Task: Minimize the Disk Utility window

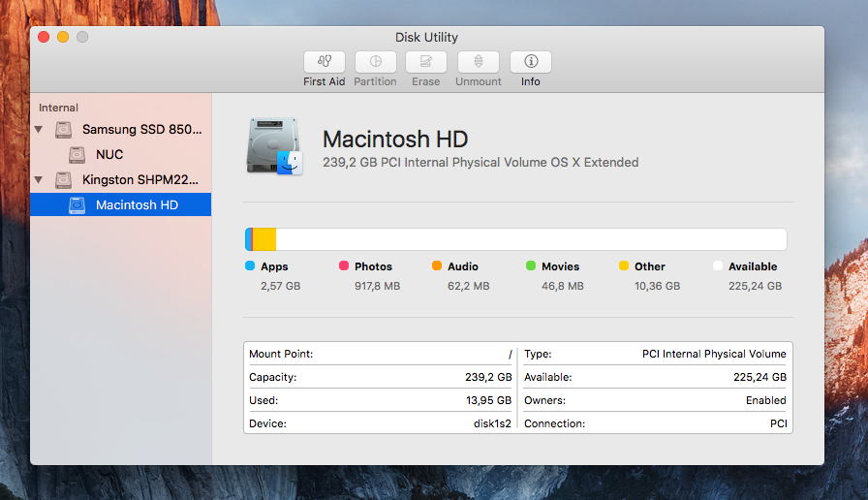Action: 63,37
